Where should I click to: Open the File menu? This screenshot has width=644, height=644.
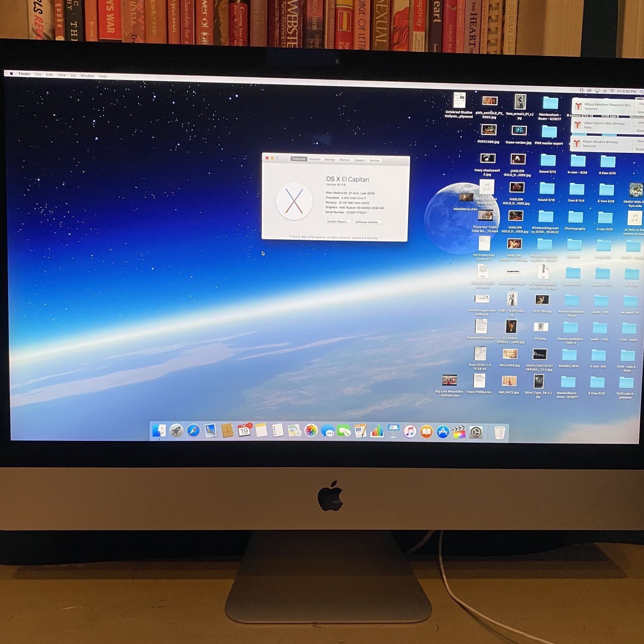(x=38, y=75)
